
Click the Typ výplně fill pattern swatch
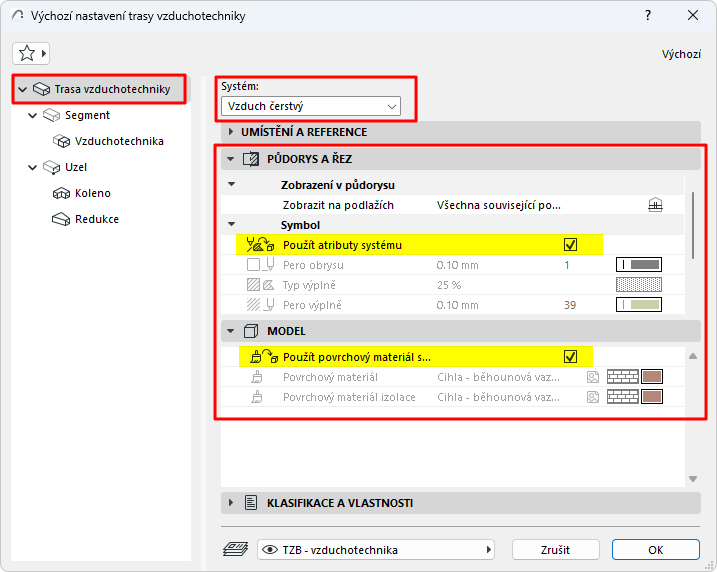[x=639, y=285]
